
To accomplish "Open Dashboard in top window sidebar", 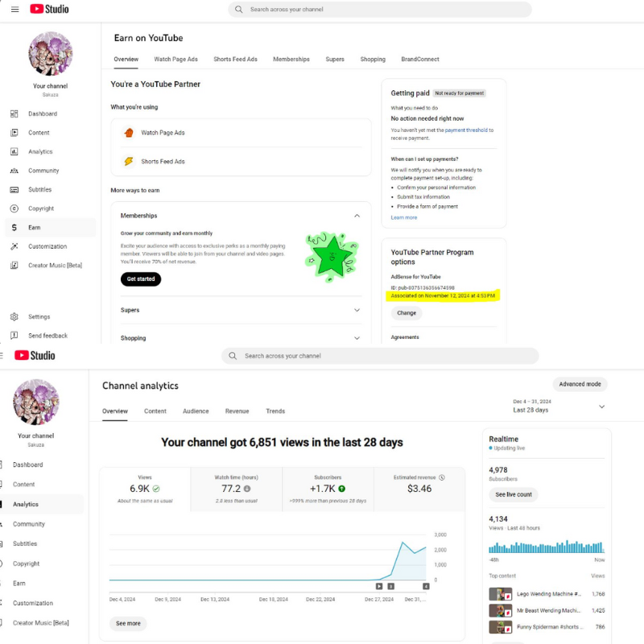I will point(43,114).
